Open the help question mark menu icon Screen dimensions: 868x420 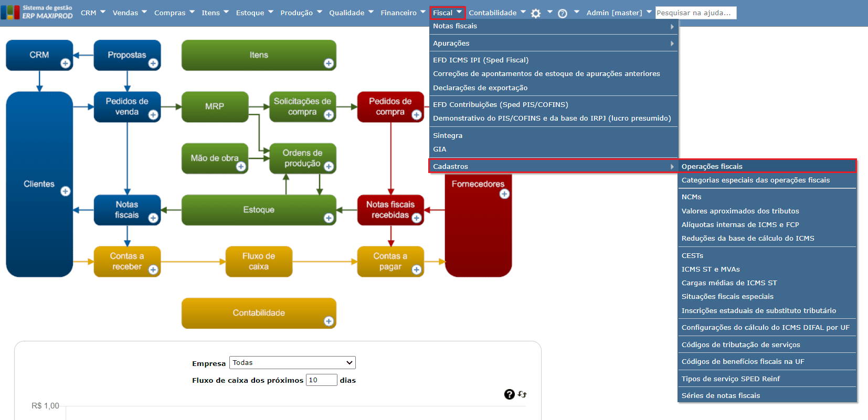(563, 13)
